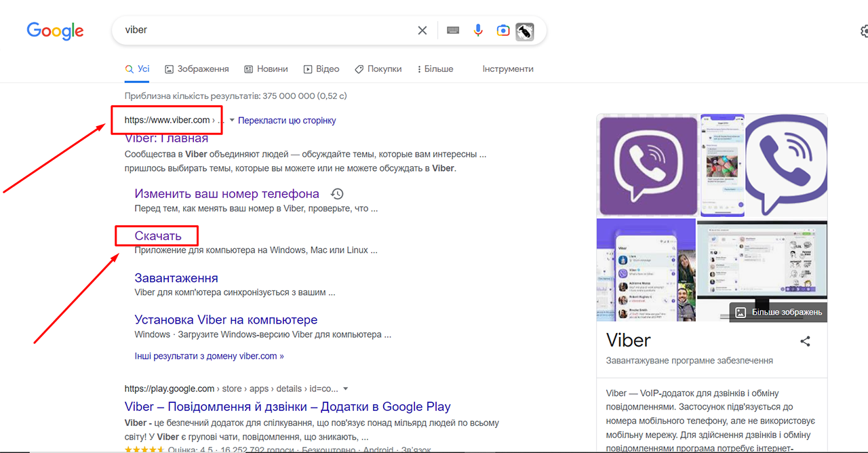Open Google settings gear icon
Image resolution: width=868 pixels, height=453 pixels.
864,31
